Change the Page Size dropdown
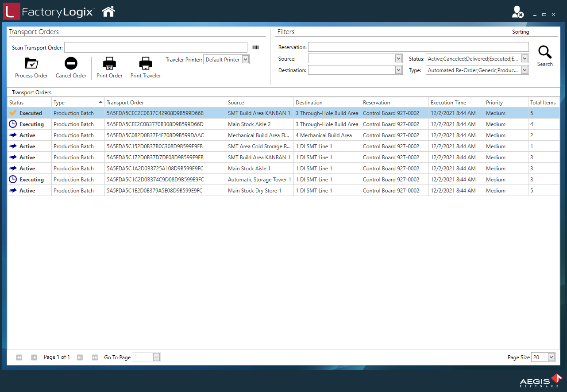Image resolution: width=567 pixels, height=392 pixels. tap(551, 357)
